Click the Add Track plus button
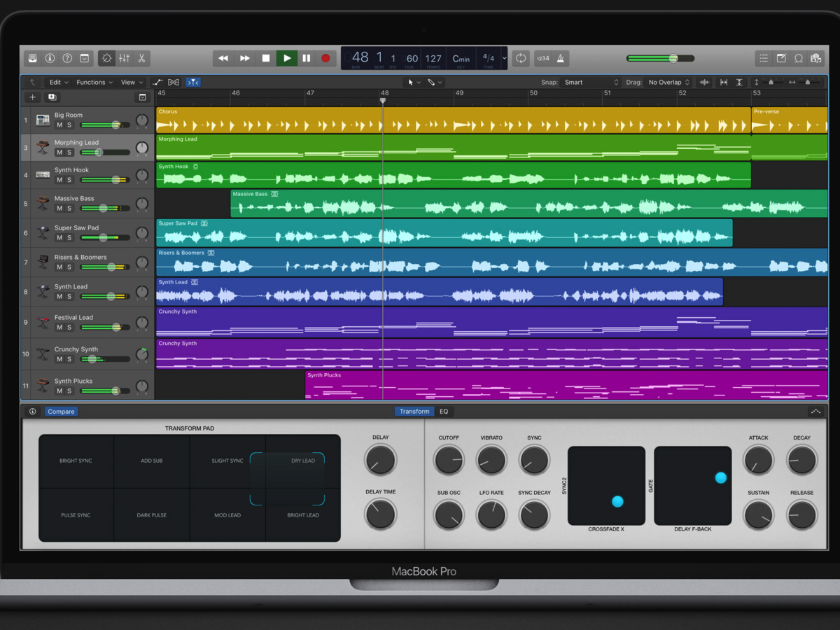Viewport: 840px width, 630px height. [x=32, y=97]
